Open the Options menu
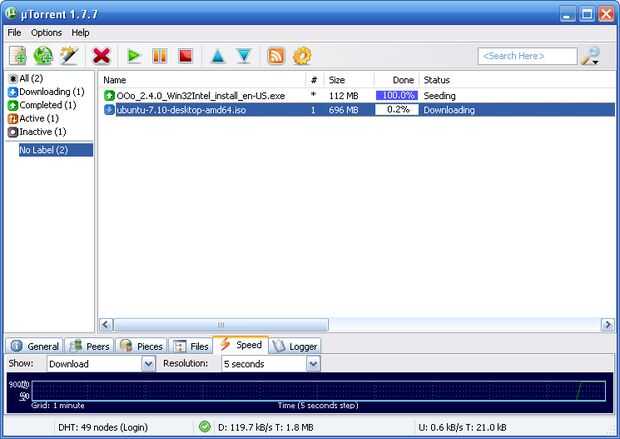The width and height of the screenshot is (620, 439). 46,33
